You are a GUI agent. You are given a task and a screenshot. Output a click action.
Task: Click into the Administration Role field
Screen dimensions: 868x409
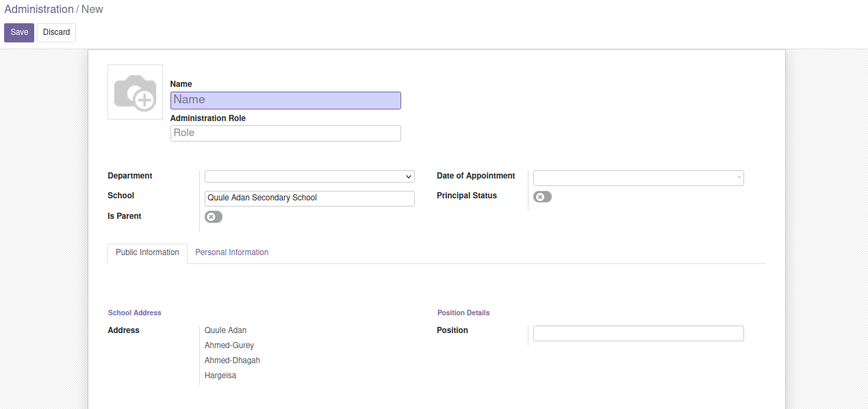coord(285,133)
